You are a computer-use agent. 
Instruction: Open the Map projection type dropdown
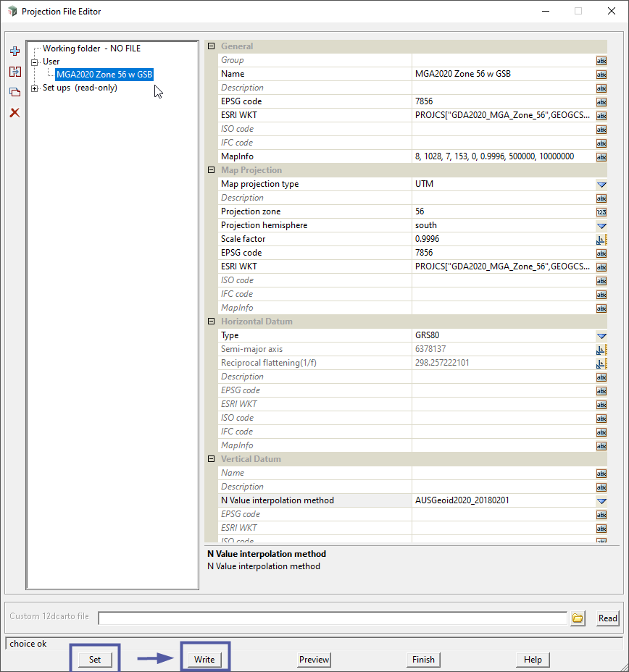(x=601, y=184)
